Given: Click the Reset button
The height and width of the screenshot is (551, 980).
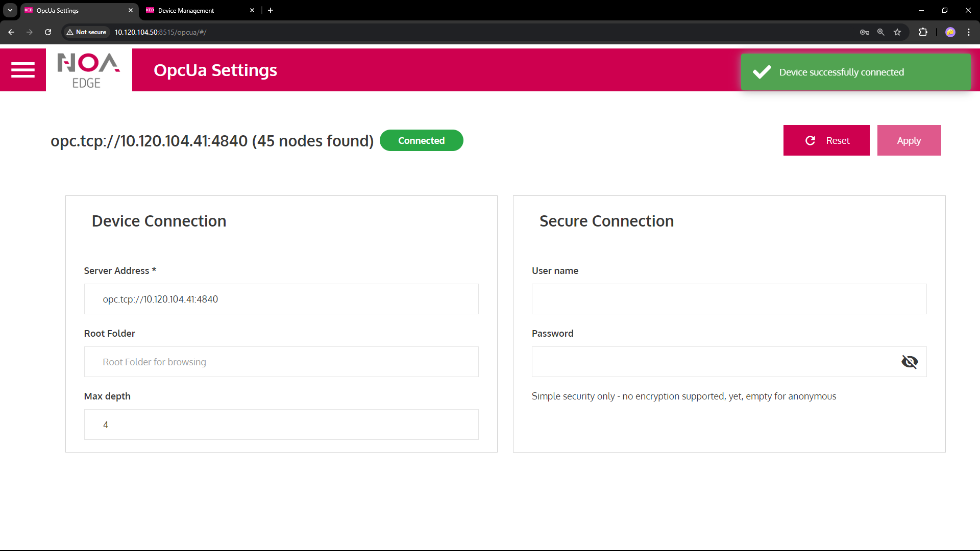Looking at the screenshot, I should click(x=826, y=140).
